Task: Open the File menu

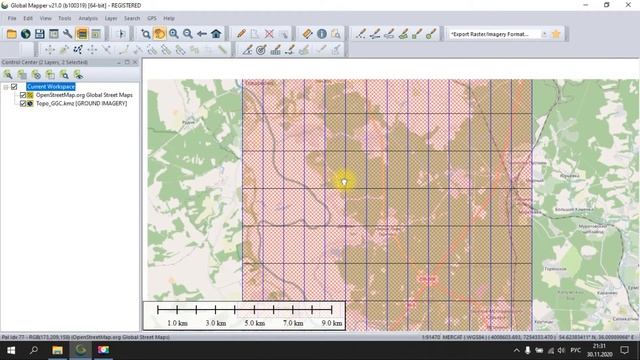Action: 12,18
